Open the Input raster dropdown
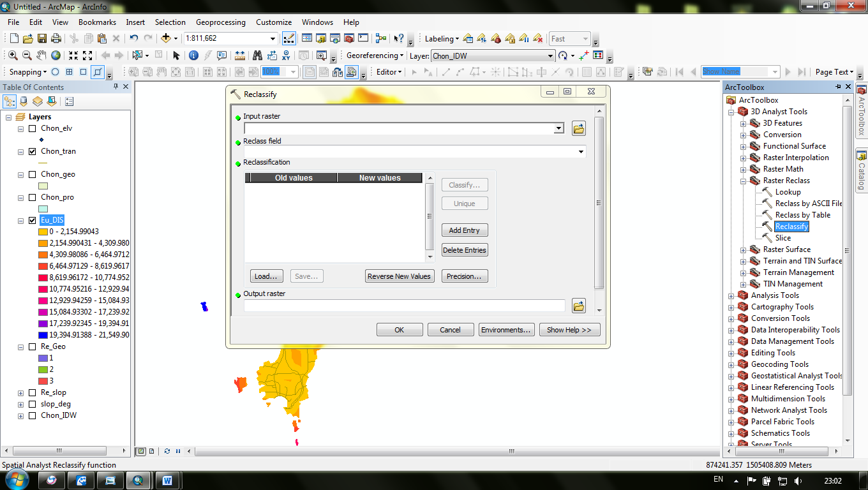The height and width of the screenshot is (490, 868). tap(559, 128)
